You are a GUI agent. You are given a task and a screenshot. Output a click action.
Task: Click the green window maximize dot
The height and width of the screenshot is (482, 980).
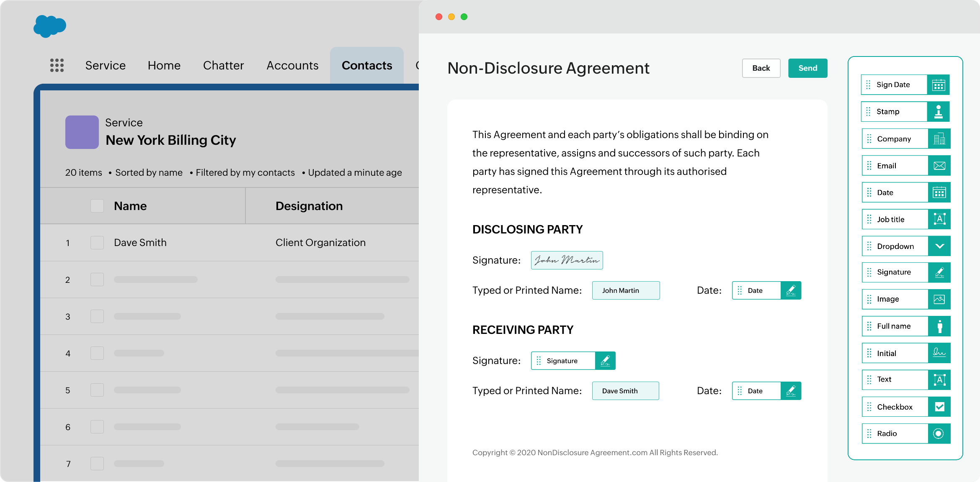point(464,17)
